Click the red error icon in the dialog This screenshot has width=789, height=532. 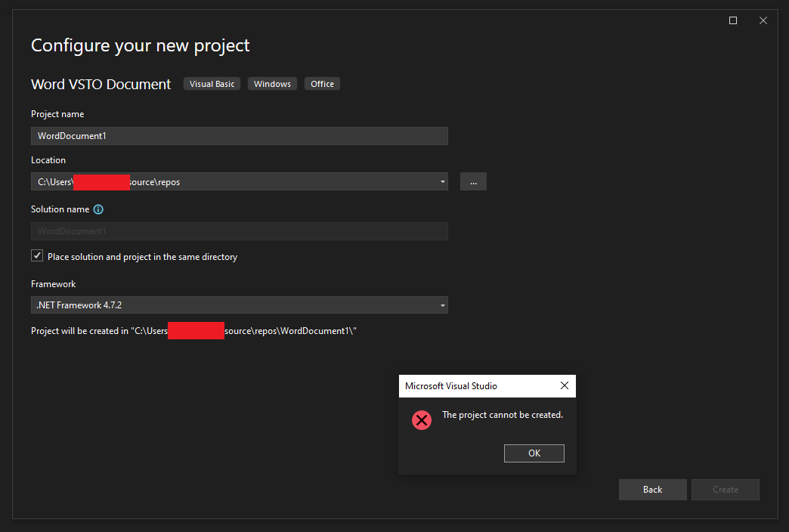click(422, 419)
